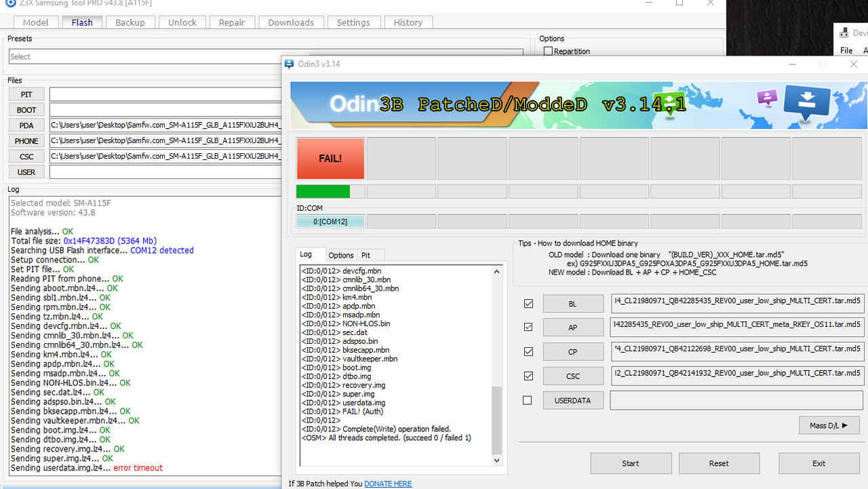This screenshot has height=489, width=868.
Task: Click the PIT file button in Z3X
Action: tap(26, 94)
